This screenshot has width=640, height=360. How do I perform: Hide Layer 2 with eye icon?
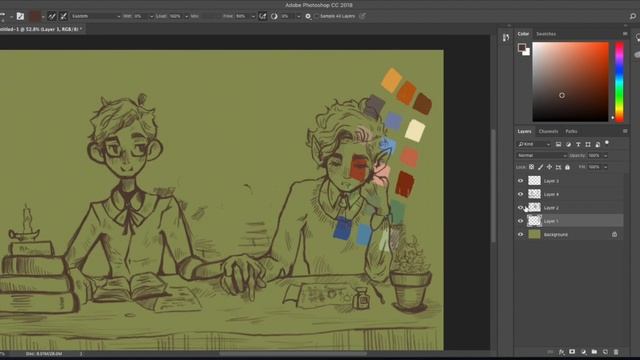click(520, 208)
